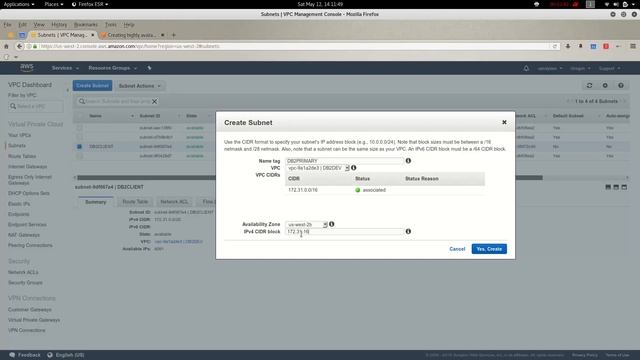
Task: Expand the Subnet Actions dropdown
Action: coord(140,86)
